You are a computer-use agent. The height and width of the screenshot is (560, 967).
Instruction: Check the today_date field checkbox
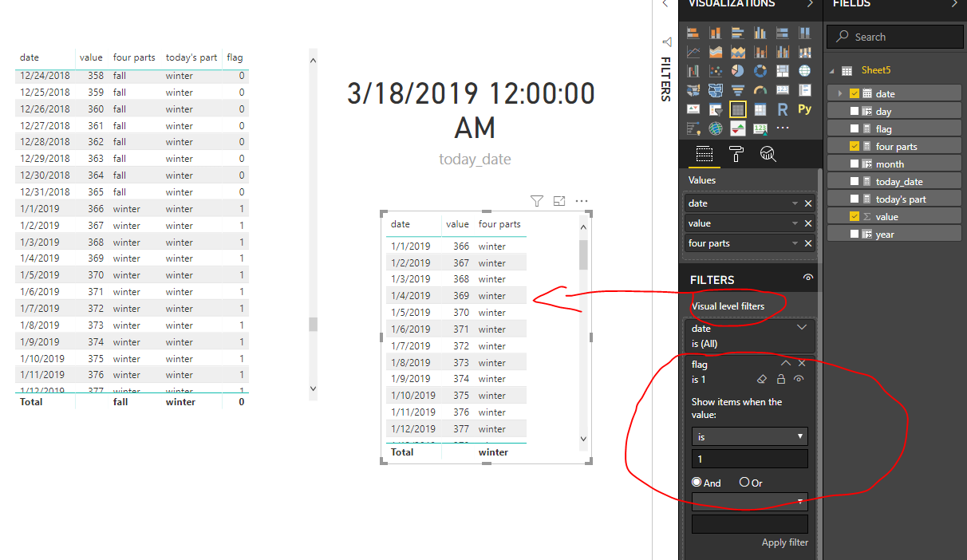click(x=855, y=181)
